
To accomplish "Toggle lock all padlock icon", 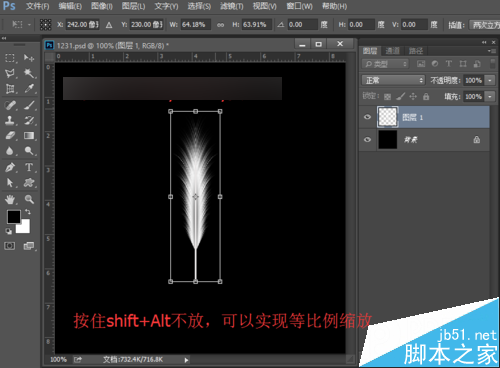I will pyautogui.click(x=426, y=97).
